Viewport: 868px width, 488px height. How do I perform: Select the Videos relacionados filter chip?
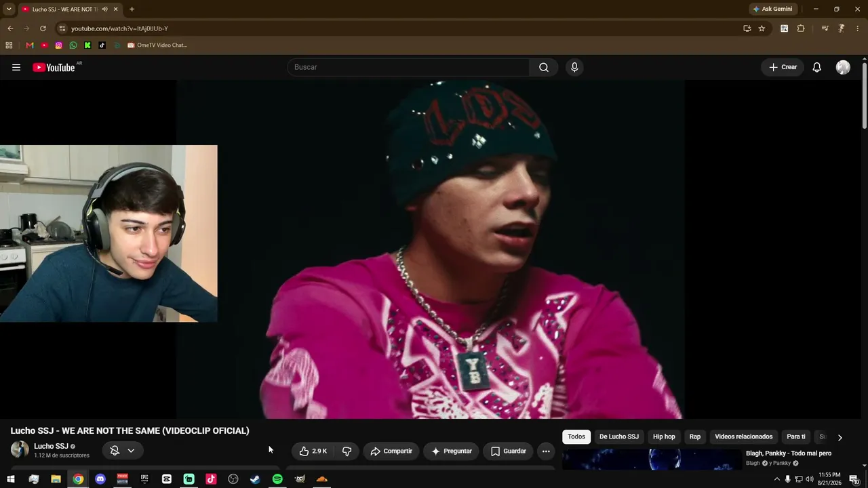point(743,437)
